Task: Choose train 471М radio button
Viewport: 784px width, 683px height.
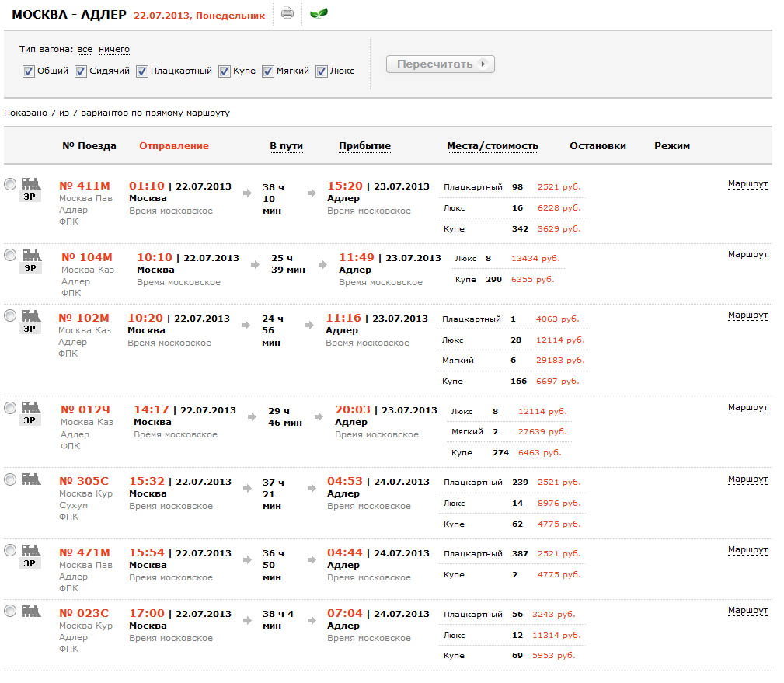Action: click(x=10, y=550)
